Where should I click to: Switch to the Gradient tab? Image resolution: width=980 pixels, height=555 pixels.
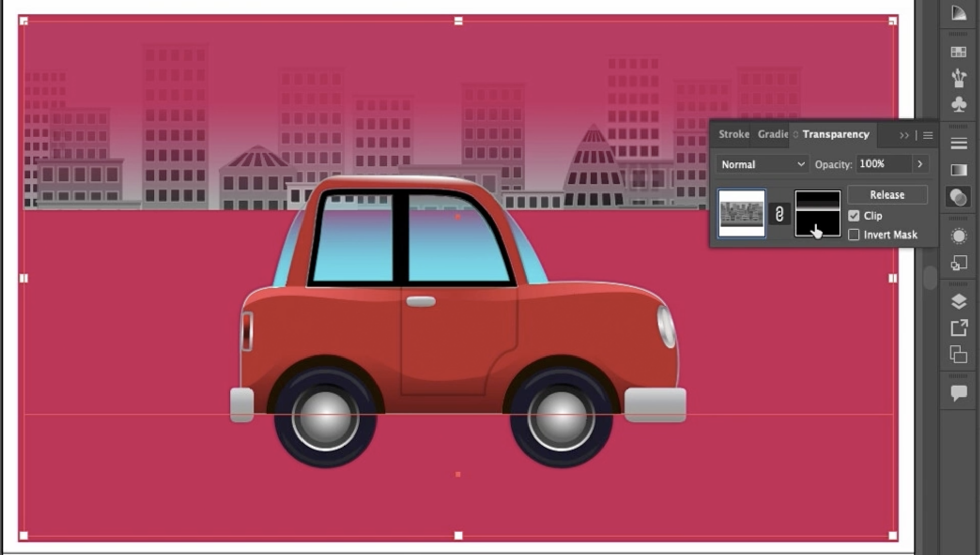pos(772,134)
